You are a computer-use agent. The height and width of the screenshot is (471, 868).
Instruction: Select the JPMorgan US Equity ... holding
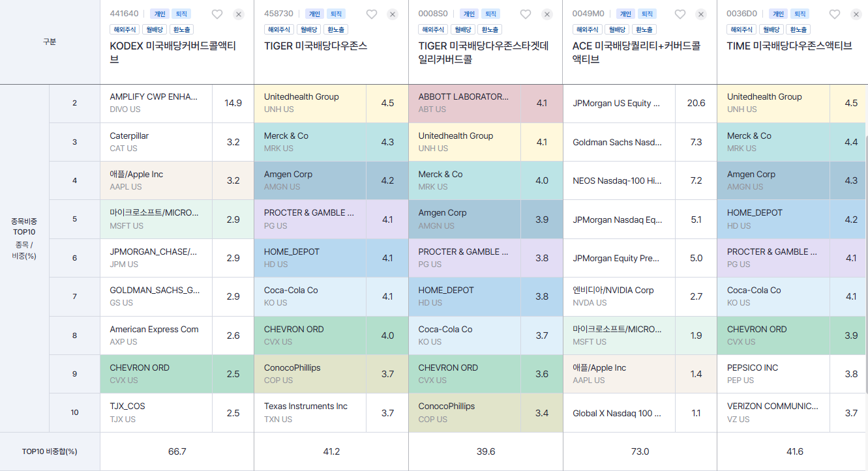click(x=619, y=103)
